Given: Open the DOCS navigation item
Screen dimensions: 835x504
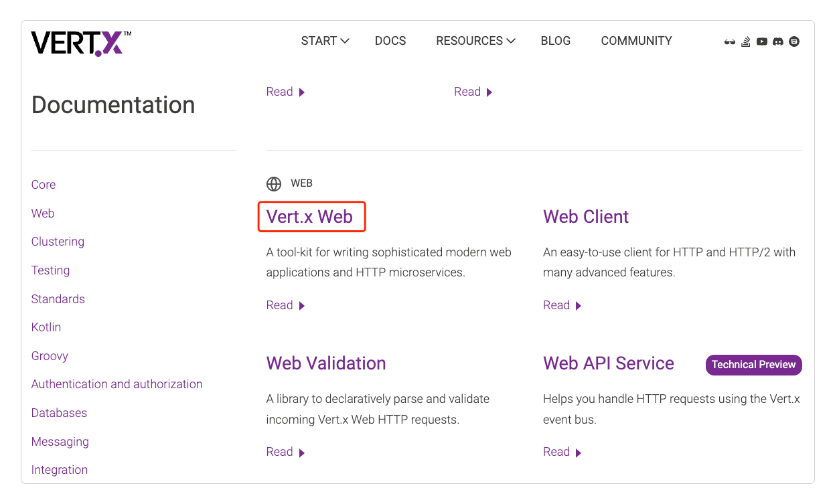Looking at the screenshot, I should pos(390,41).
